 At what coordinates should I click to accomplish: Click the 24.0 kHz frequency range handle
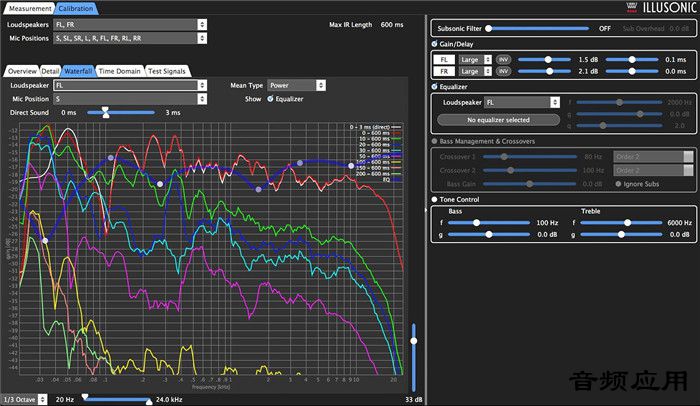pyautogui.click(x=149, y=402)
